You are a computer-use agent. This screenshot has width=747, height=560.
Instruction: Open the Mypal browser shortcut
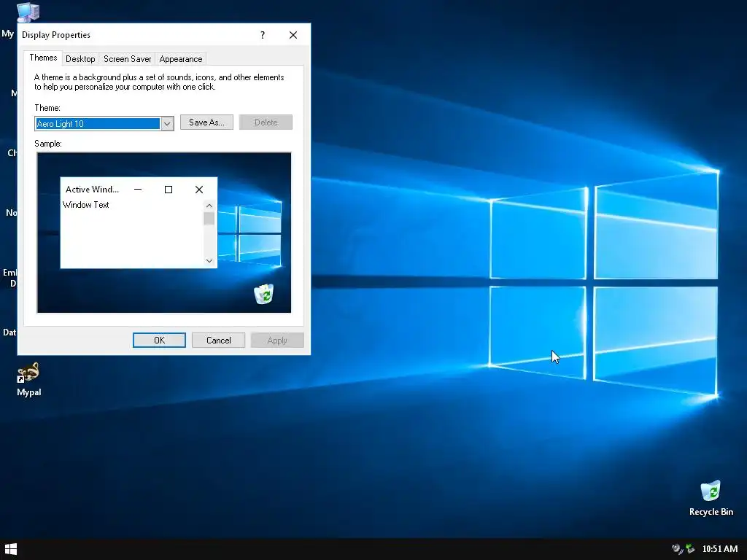tap(28, 379)
